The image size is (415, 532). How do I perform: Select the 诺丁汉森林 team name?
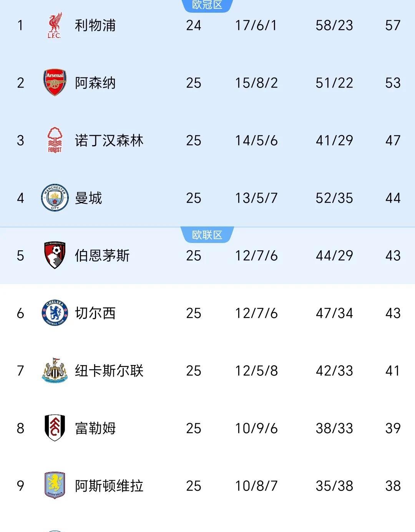[x=109, y=140]
